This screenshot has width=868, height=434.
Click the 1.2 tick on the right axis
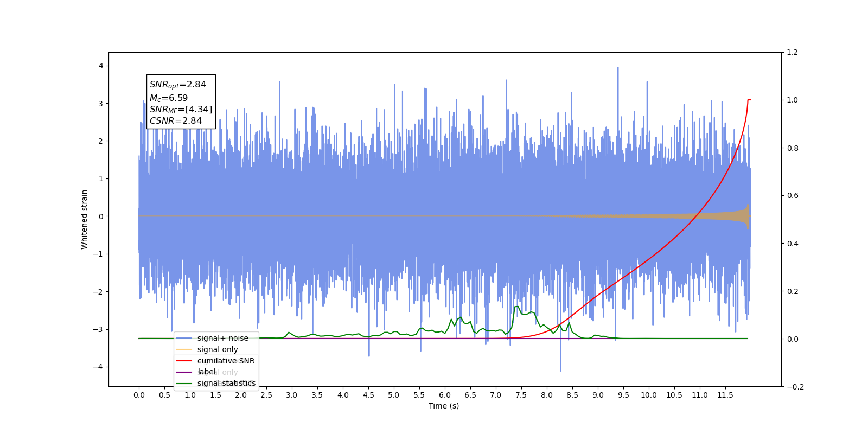point(793,52)
